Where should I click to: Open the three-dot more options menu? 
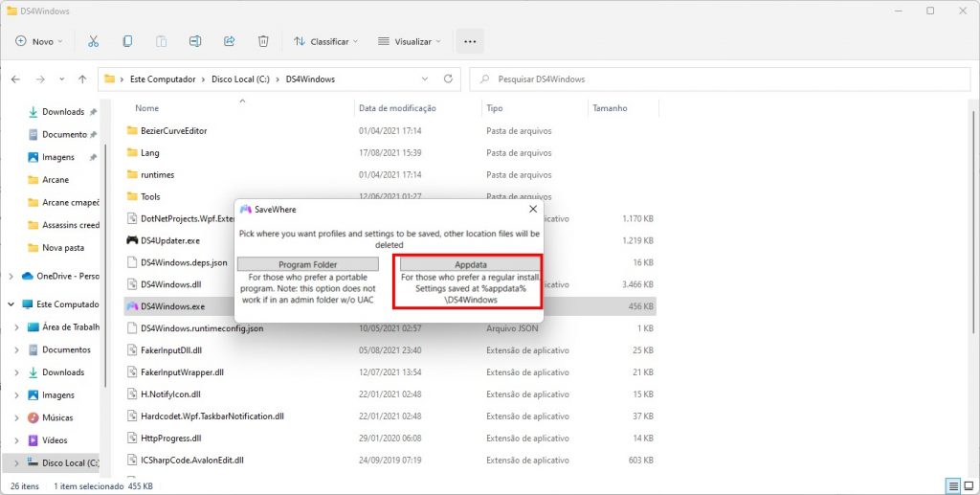[x=470, y=41]
